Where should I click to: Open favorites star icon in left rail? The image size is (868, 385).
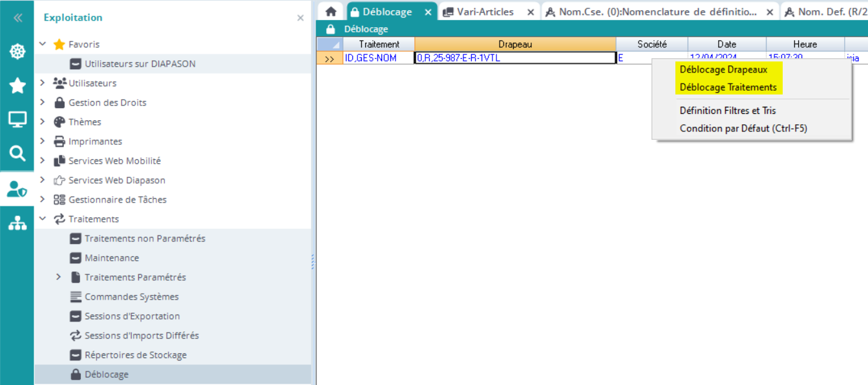17,85
